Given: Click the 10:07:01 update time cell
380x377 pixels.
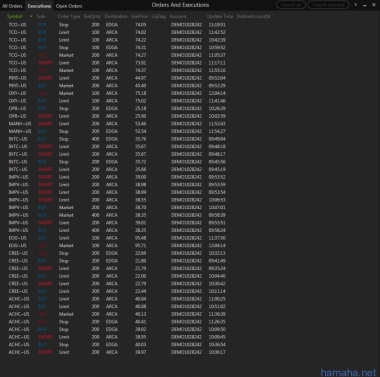Looking at the screenshot, I should 217,207.
